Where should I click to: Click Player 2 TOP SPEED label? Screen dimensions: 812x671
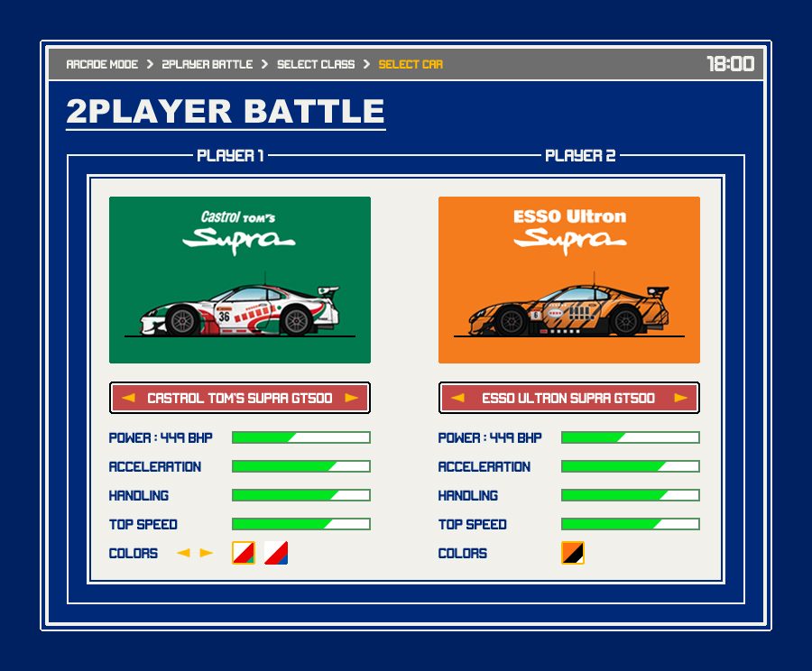click(x=472, y=525)
